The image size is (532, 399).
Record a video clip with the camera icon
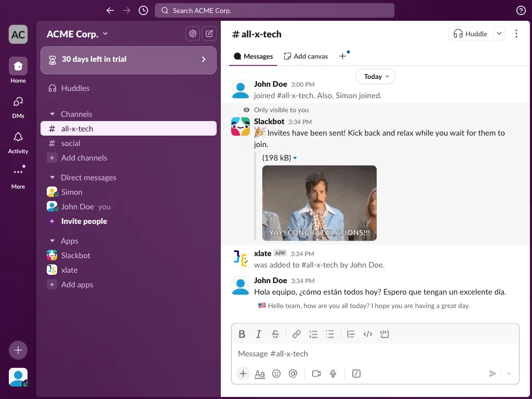316,374
